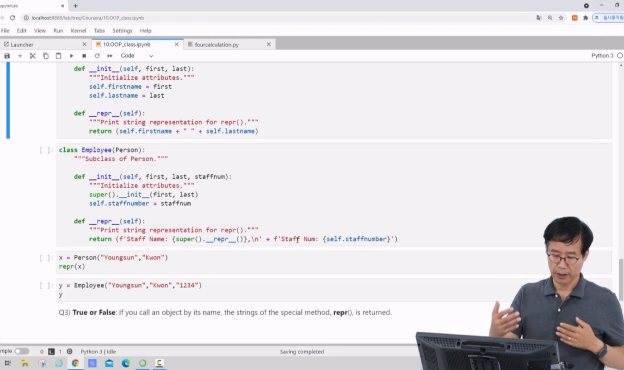This screenshot has width=624, height=370.
Task: Click the kernel sessions icon in status bar
Action: (x=70, y=351)
